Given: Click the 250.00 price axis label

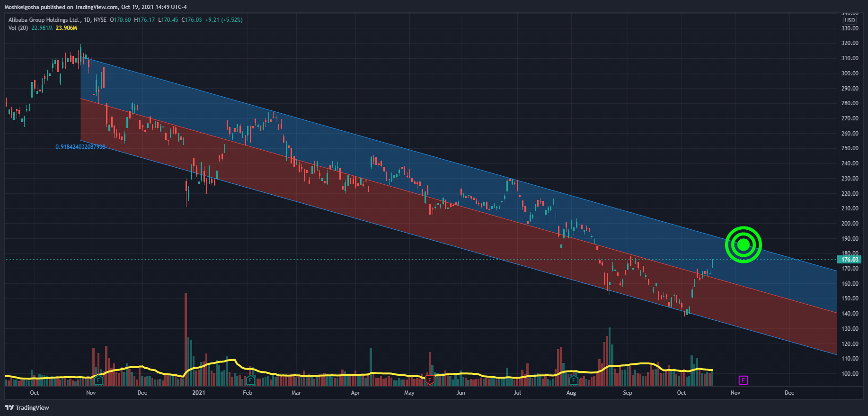Looking at the screenshot, I should click(850, 148).
